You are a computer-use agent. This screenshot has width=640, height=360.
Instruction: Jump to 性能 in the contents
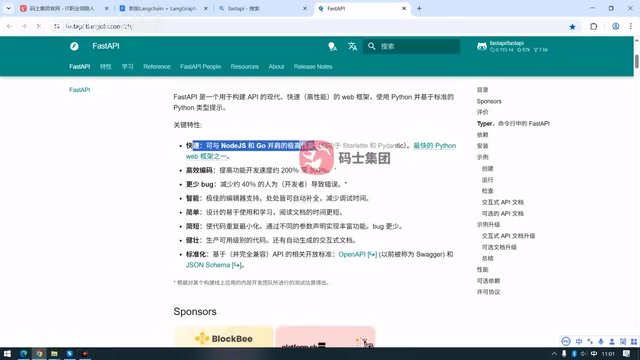(x=482, y=269)
